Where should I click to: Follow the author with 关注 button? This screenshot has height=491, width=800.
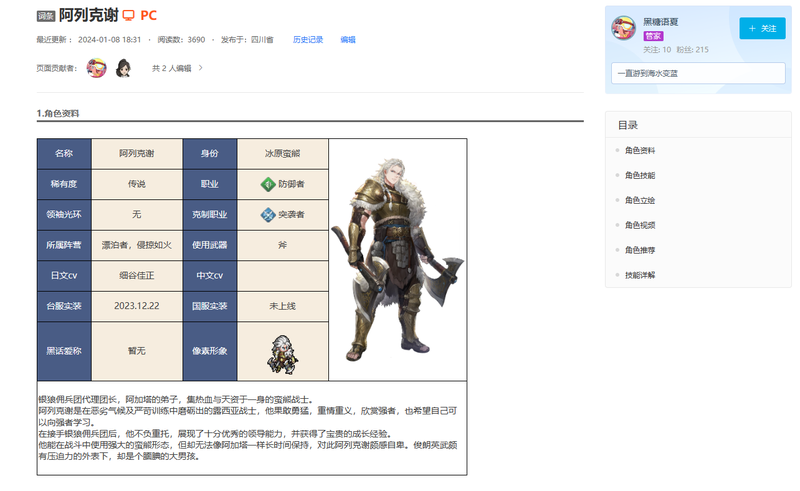pyautogui.click(x=762, y=28)
